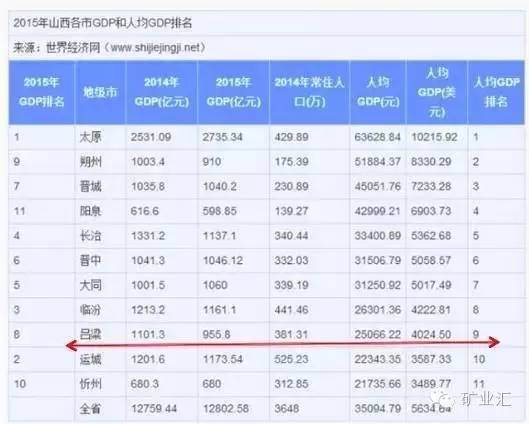Select the '2015年GDP(亿元)' column header

234,92
